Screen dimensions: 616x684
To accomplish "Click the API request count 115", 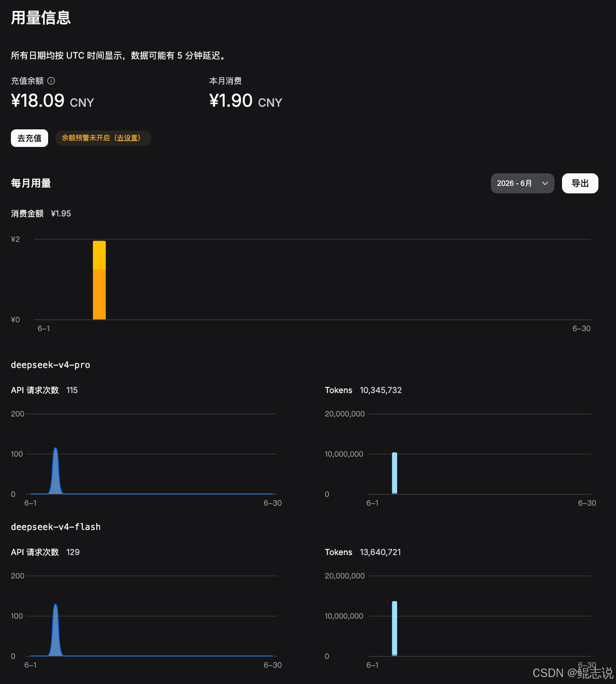I will [72, 390].
